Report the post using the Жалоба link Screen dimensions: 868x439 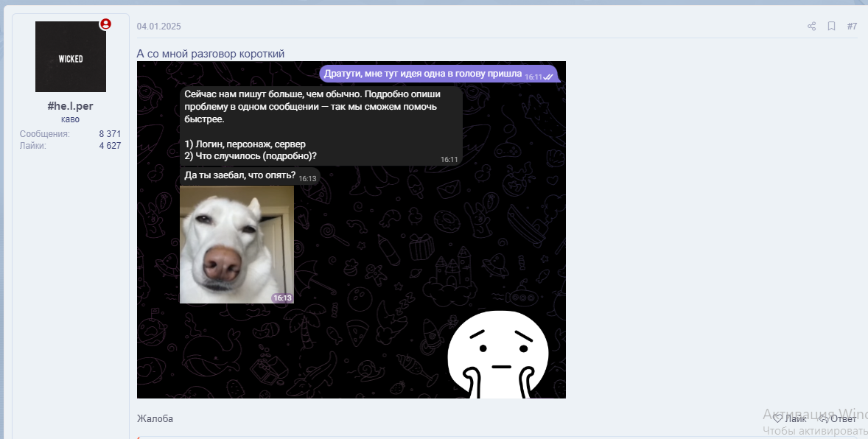pos(153,418)
